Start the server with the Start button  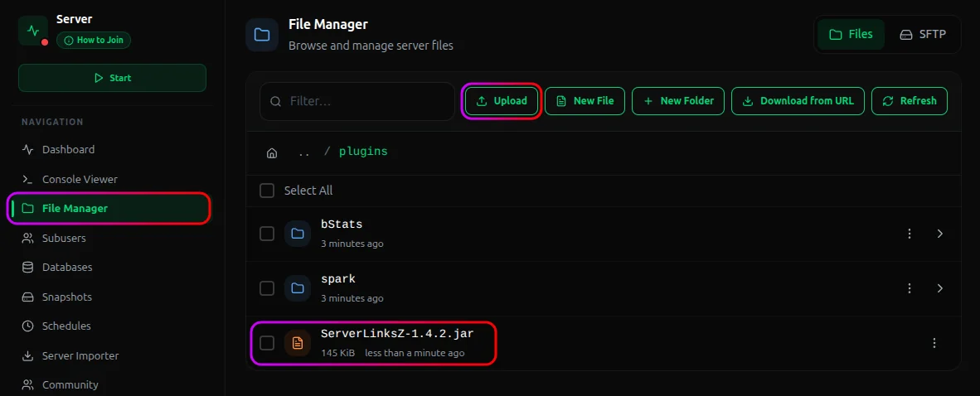113,78
